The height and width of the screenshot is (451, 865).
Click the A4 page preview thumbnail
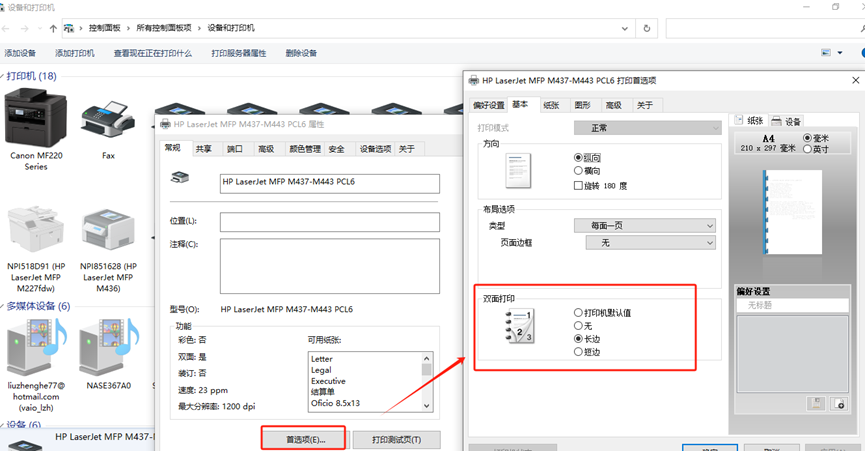pyautogui.click(x=792, y=212)
